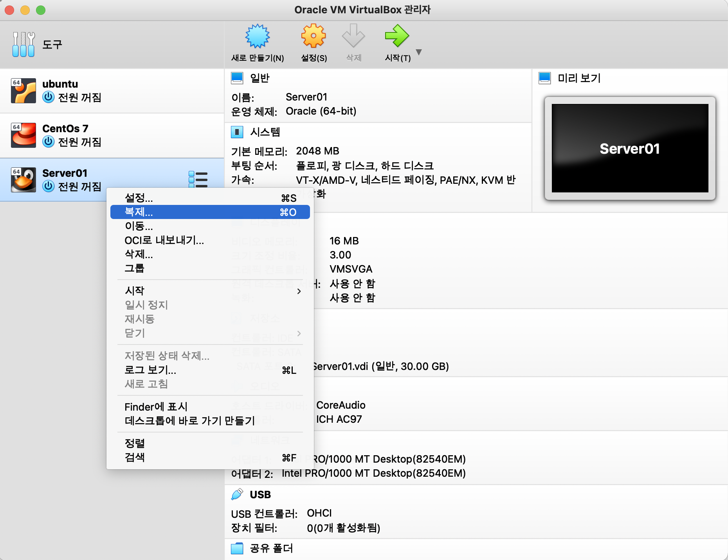Click the VM name value Server01
The image size is (728, 560).
click(306, 97)
